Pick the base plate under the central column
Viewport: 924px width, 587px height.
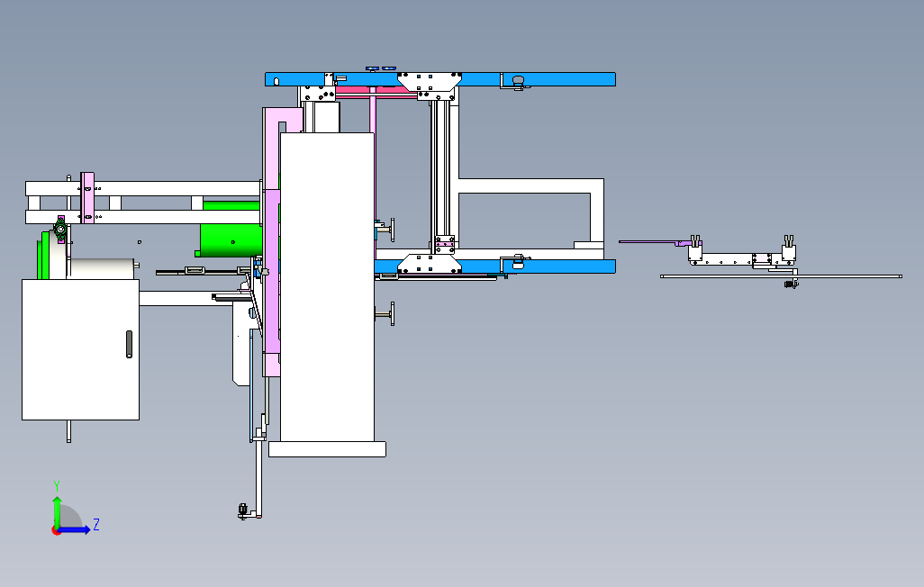click(327, 449)
